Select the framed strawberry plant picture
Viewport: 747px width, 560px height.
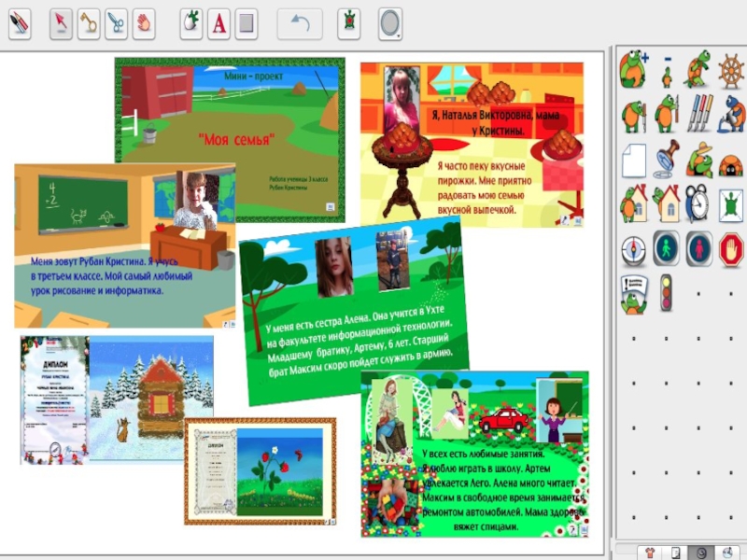[x=261, y=471]
